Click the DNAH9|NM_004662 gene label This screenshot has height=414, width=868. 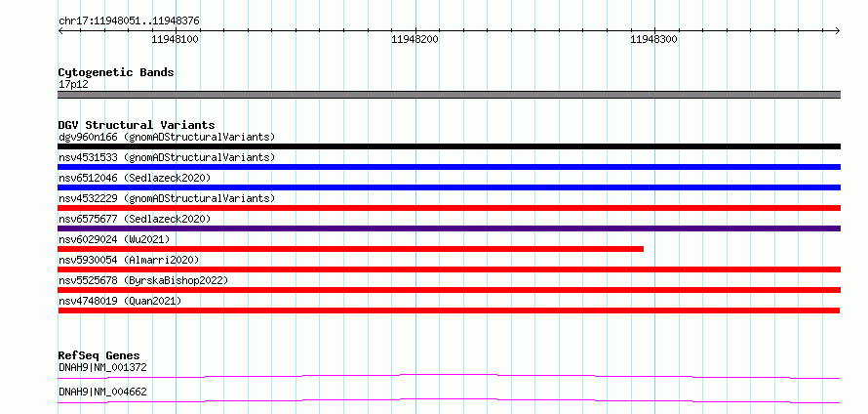[102, 392]
